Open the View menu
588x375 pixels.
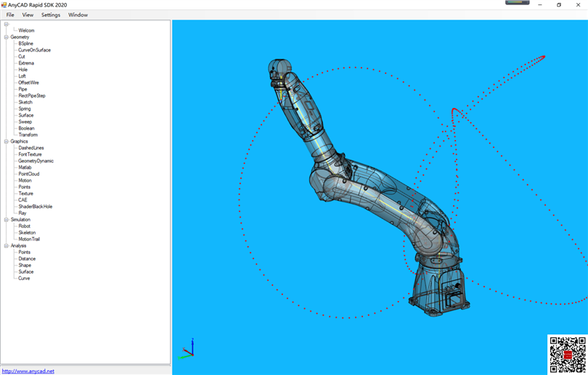coord(28,15)
